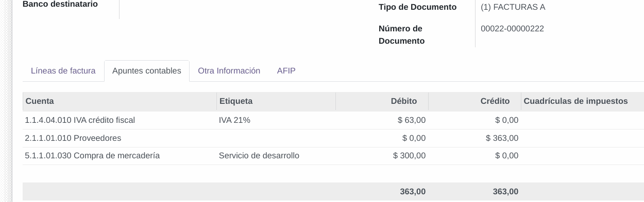Sort by Cuenta column header
The height and width of the screenshot is (202, 644).
120,101
